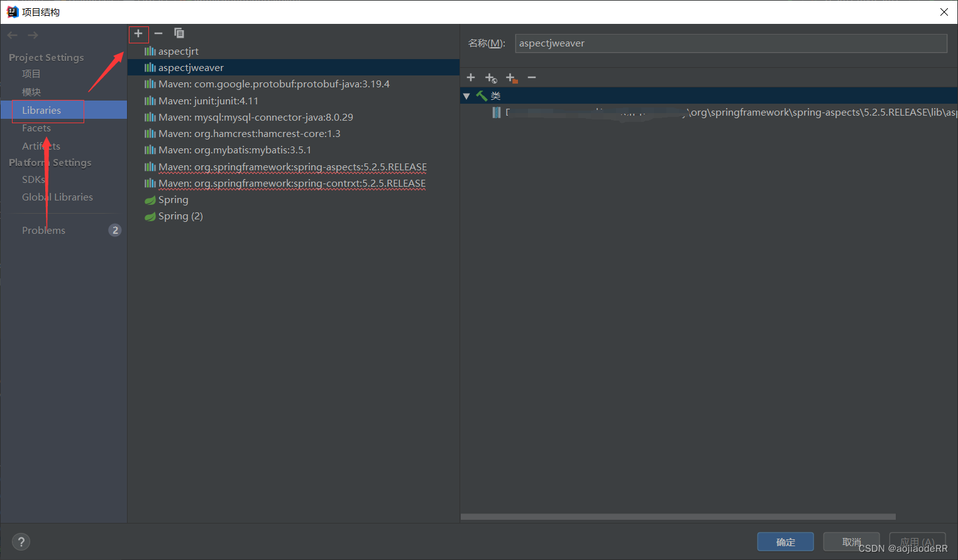Viewport: 958px width, 560px height.
Task: Click the copy library icon in the toolbar
Action: pos(179,33)
